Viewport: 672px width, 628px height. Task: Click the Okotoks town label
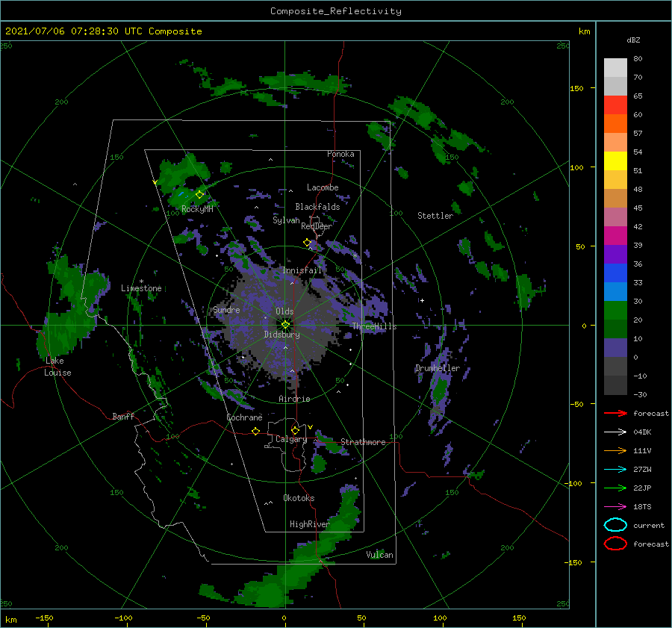(299, 498)
